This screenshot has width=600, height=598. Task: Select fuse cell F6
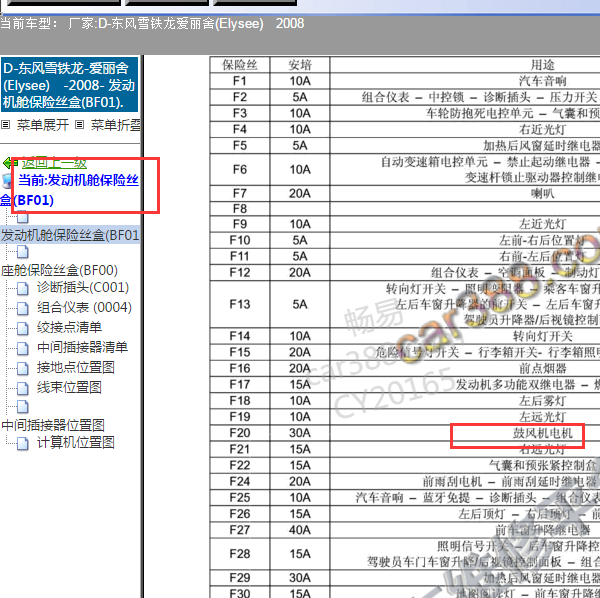coord(240,169)
